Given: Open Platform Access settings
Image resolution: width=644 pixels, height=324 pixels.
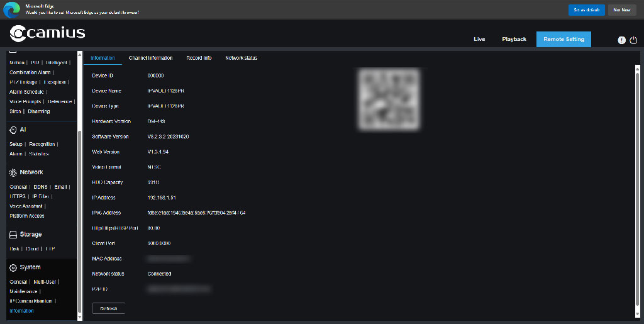Looking at the screenshot, I should point(26,216).
